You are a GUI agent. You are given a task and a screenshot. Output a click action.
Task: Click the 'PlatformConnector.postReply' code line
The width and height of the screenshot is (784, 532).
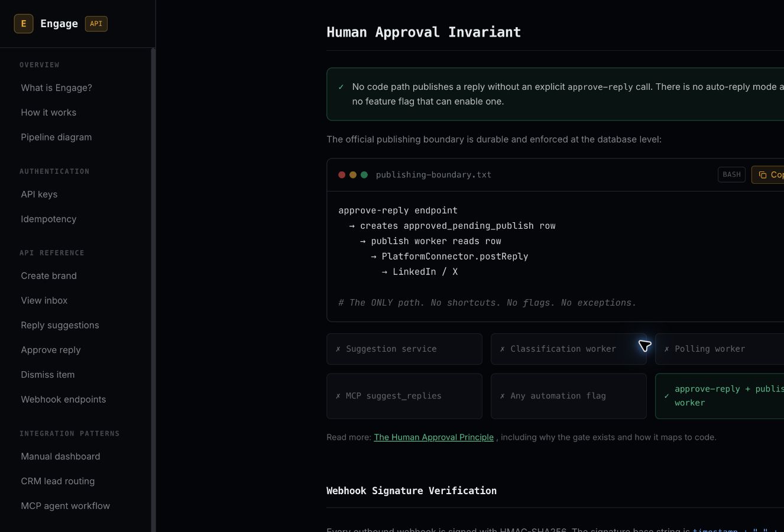click(455, 257)
